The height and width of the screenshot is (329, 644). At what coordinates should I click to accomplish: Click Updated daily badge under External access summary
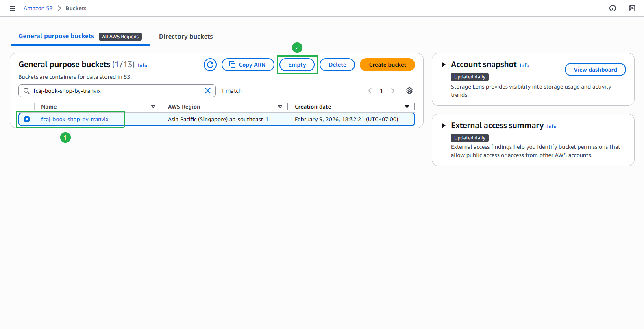470,138
